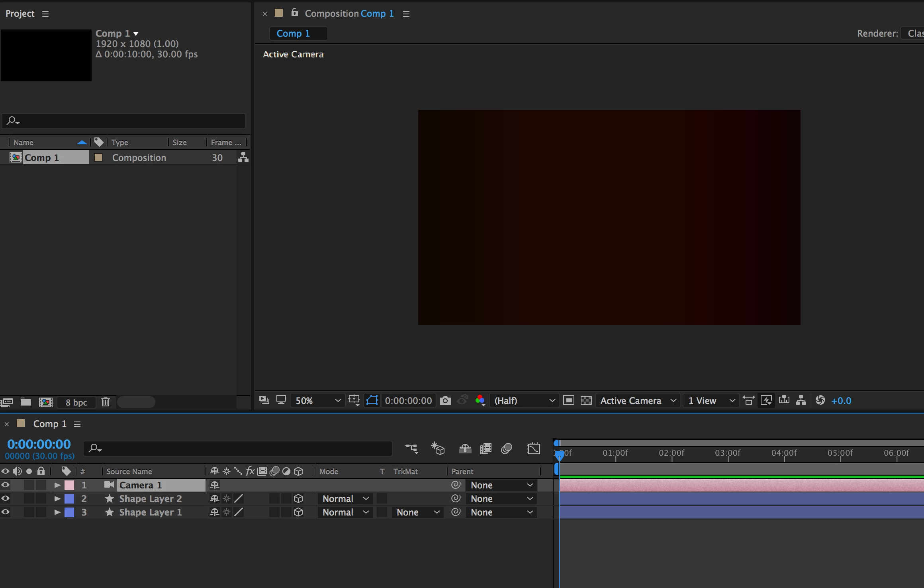This screenshot has height=588, width=924.
Task: Take a snapshot with the camera icon
Action: click(x=445, y=400)
